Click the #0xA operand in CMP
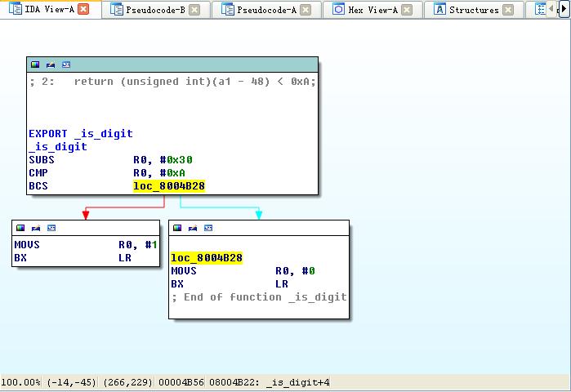571x392 pixels. click(x=172, y=173)
